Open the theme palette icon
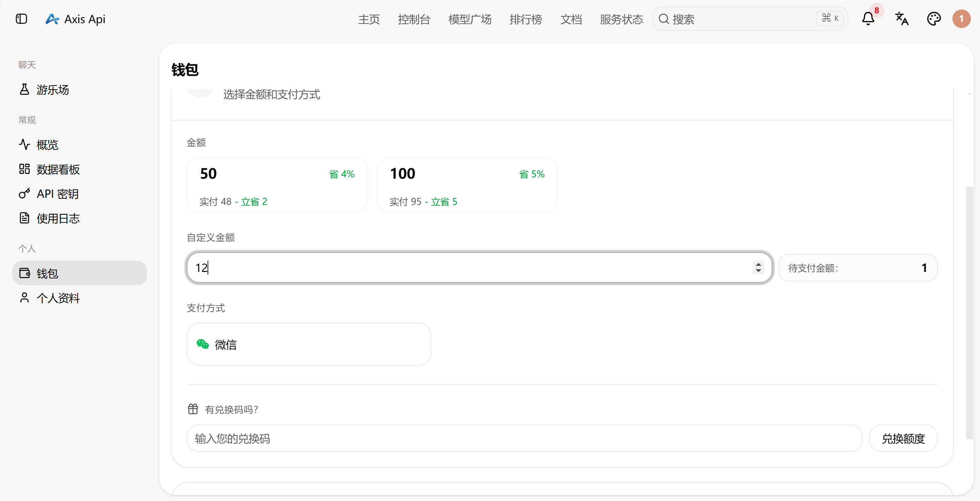Viewport: 980px width, 501px height. pyautogui.click(x=934, y=19)
